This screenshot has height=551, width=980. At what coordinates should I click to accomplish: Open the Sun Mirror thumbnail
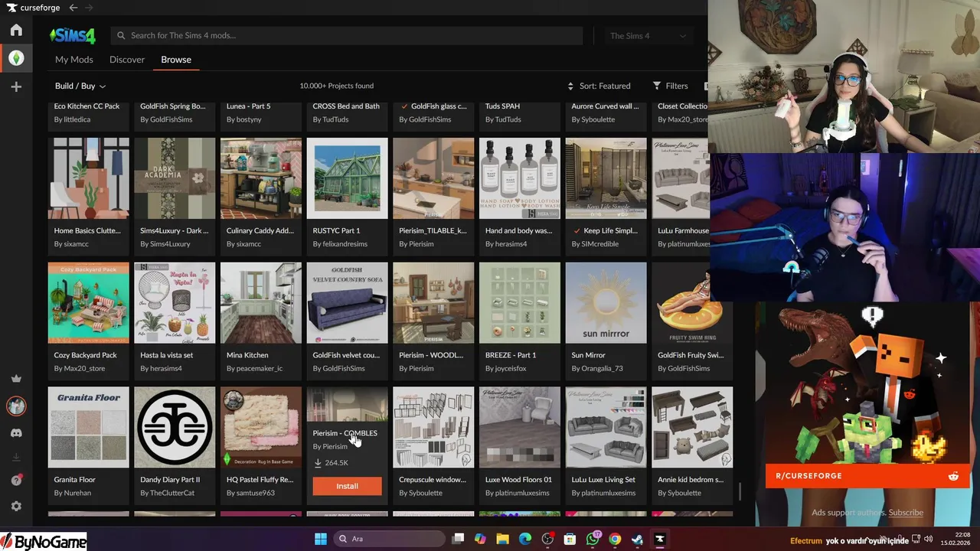pyautogui.click(x=606, y=303)
